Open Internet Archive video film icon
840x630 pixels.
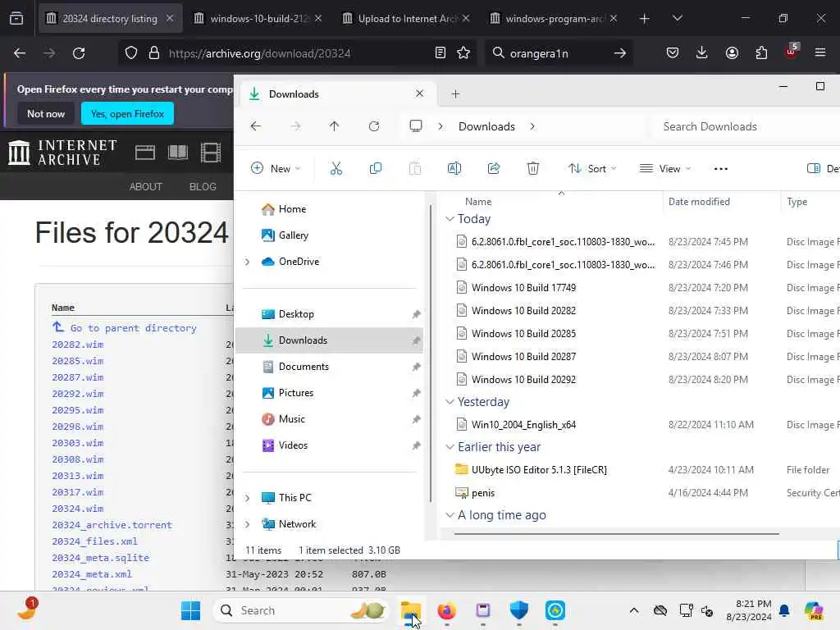pyautogui.click(x=211, y=153)
